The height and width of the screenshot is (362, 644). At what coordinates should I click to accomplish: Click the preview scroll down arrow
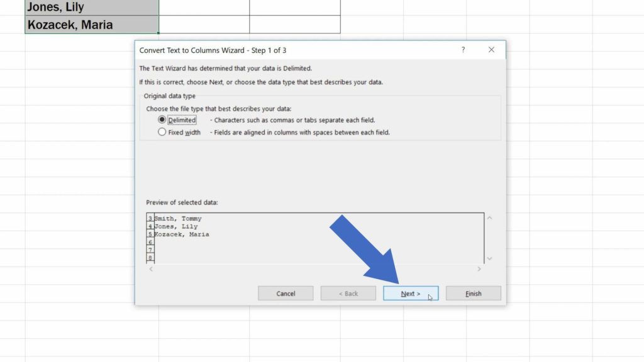[489, 258]
